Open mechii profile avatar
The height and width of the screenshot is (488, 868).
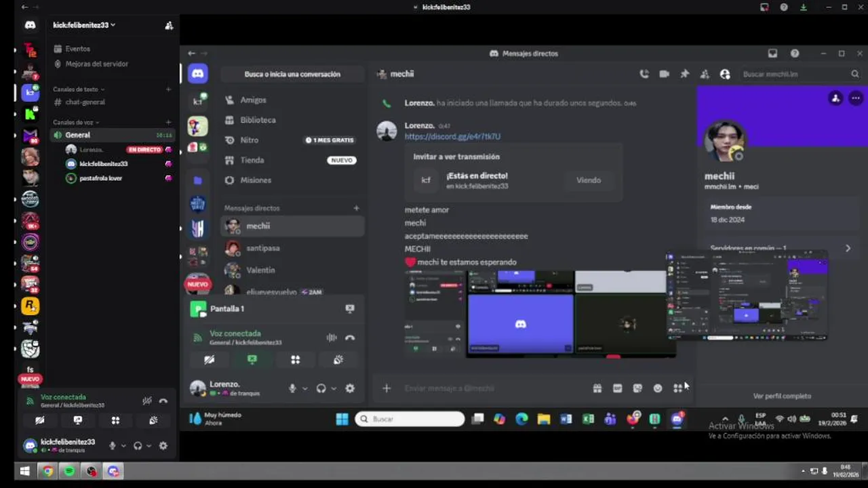click(x=724, y=141)
